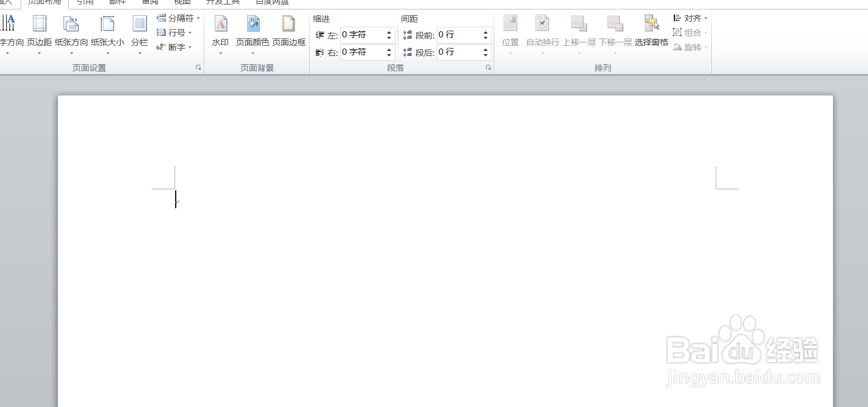Increase the right indent 右 value
868x407 pixels.
coord(389,49)
